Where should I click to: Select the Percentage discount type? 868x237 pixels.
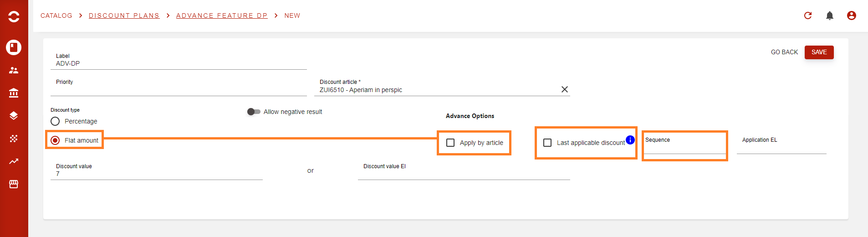click(55, 121)
